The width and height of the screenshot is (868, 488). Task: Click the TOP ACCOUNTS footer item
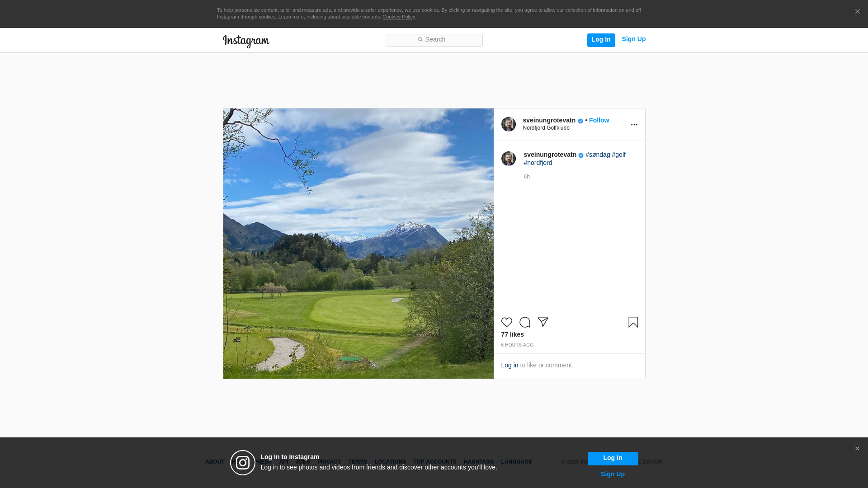pyautogui.click(x=434, y=462)
